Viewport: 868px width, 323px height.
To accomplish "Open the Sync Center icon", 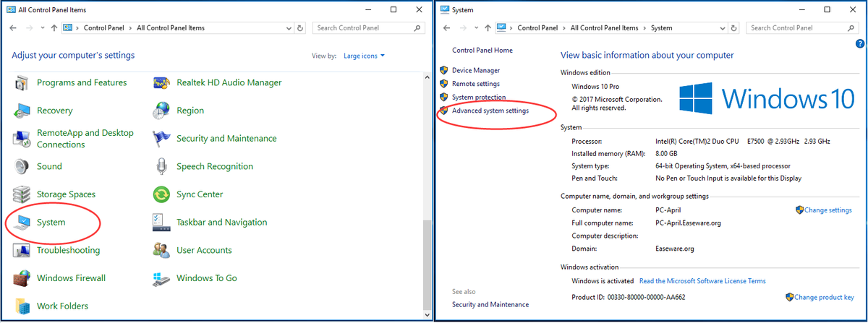I will click(x=162, y=194).
